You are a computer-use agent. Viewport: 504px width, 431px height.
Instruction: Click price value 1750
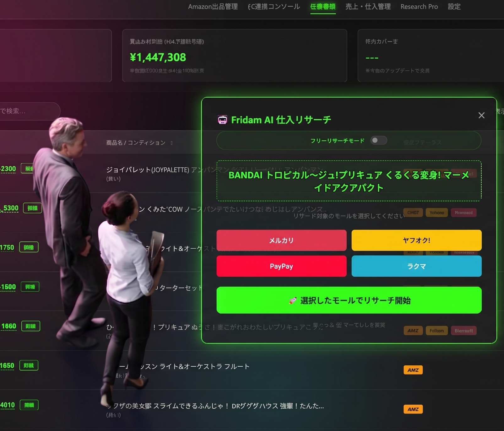point(7,247)
